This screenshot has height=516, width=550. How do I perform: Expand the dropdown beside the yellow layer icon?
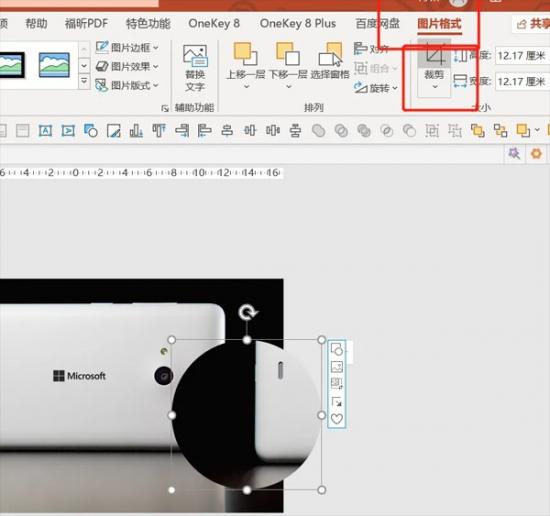(537, 130)
